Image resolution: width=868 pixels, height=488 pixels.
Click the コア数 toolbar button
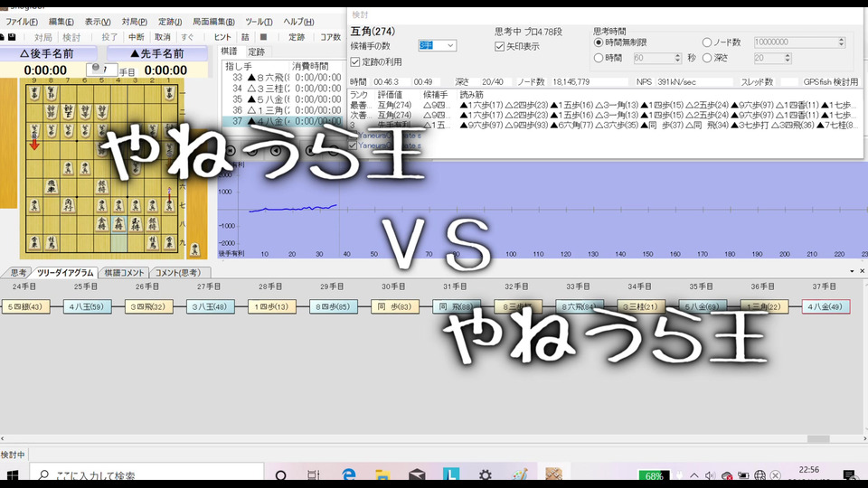point(331,37)
